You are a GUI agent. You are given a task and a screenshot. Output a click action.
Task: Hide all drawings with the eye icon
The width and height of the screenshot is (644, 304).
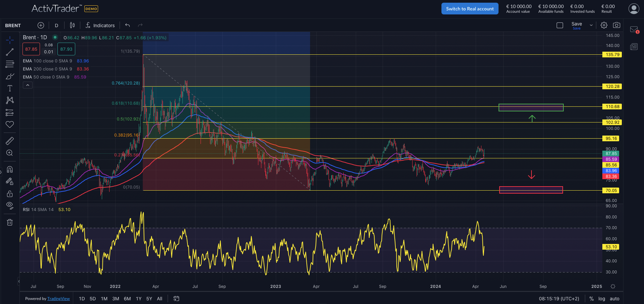[10, 205]
